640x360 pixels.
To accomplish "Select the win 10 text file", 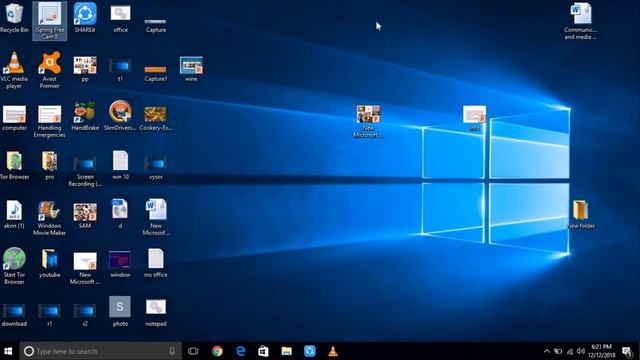I will click(x=120, y=165).
